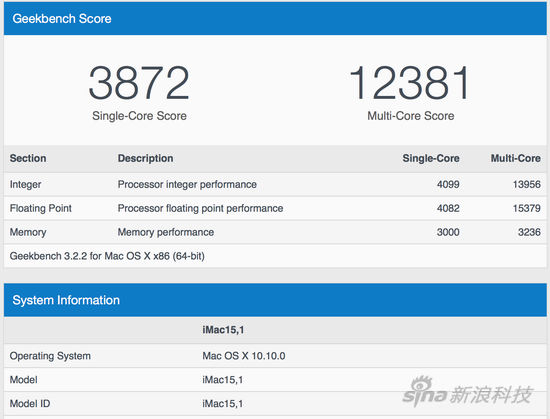Viewport: 550px width, 419px height.
Task: Select the Memory row label
Action: [28, 232]
